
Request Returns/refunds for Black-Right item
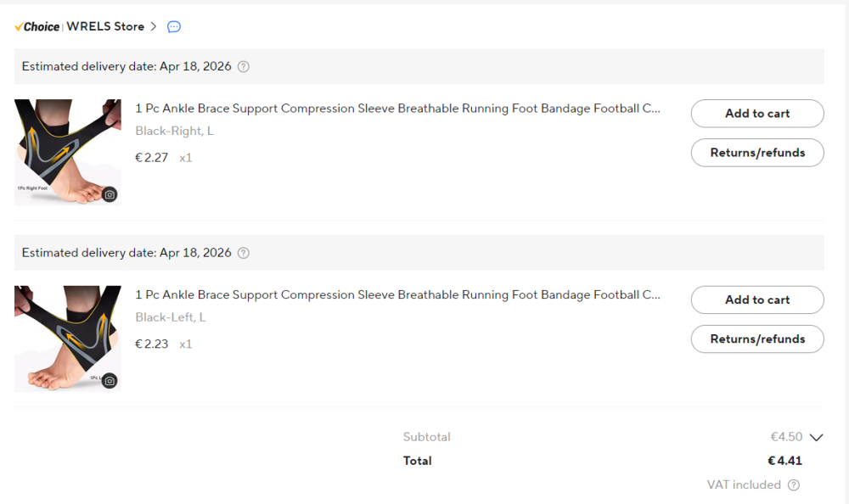[x=757, y=153]
